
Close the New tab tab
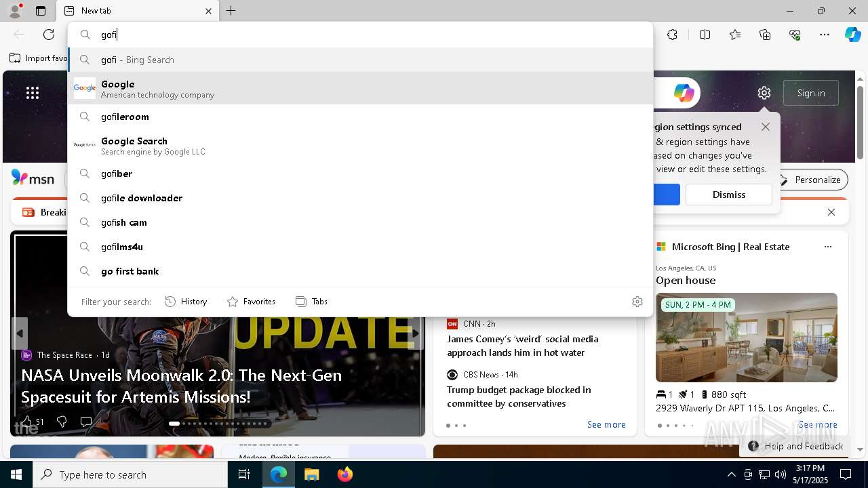(x=208, y=11)
